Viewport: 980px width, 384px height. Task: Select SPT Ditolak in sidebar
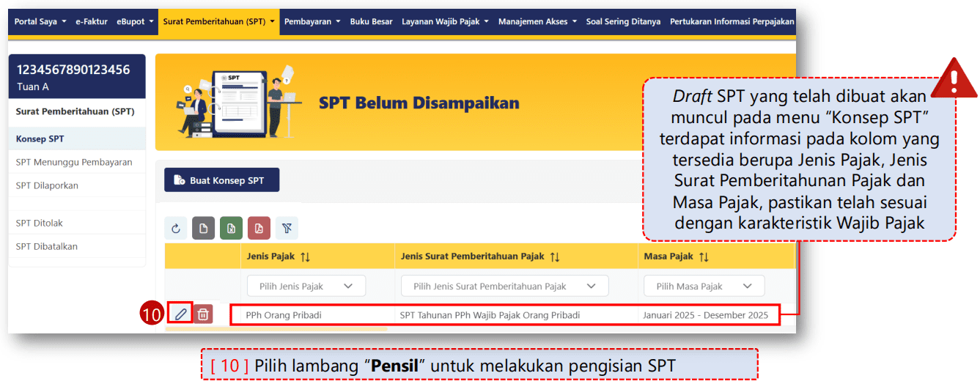[x=77, y=223]
